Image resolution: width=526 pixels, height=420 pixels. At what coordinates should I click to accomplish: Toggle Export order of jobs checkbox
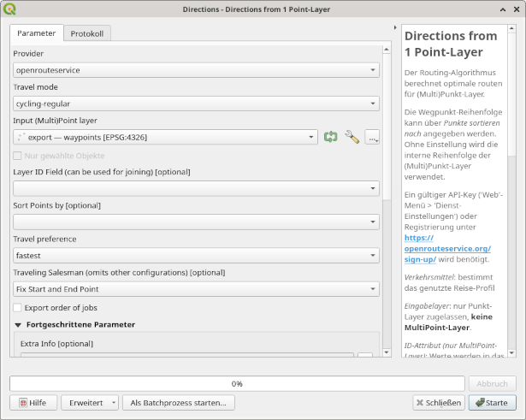coord(17,307)
